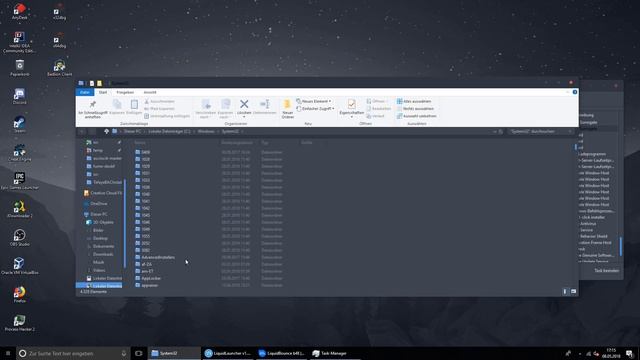Select Downloads in navigation pane

tap(103, 254)
